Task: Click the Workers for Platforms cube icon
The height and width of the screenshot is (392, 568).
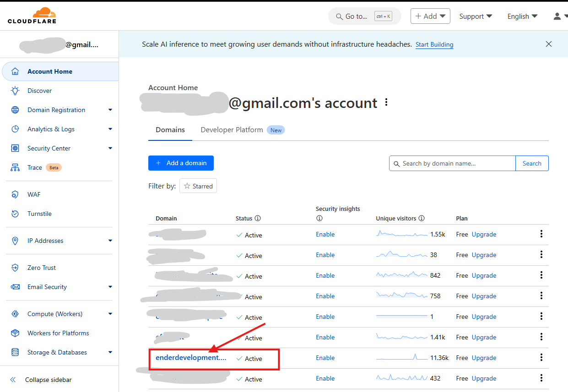Action: pos(15,333)
